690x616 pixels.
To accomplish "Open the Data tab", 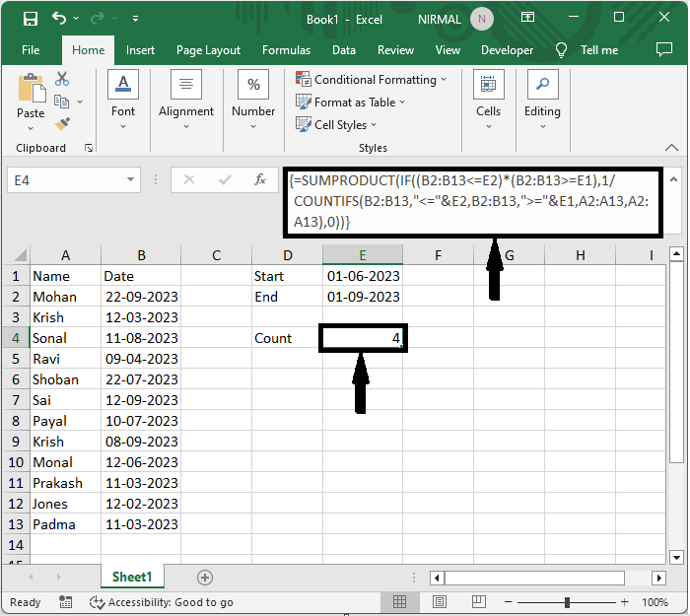I will click(344, 50).
